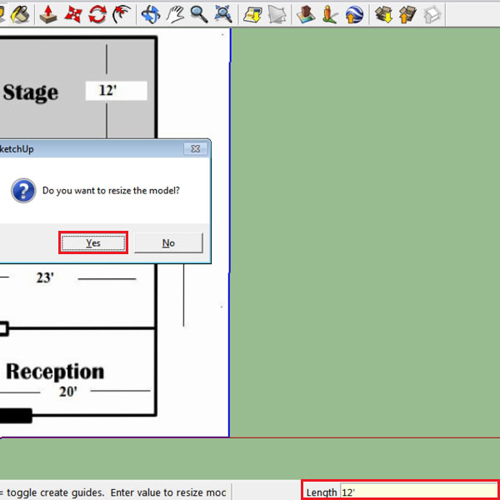Activate the Orbit tool
The width and height of the screenshot is (500, 500).
[x=151, y=14]
